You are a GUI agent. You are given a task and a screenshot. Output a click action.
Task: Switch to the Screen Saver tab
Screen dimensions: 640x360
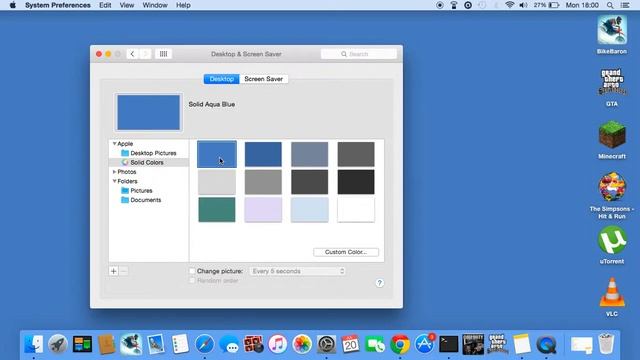[x=264, y=79]
